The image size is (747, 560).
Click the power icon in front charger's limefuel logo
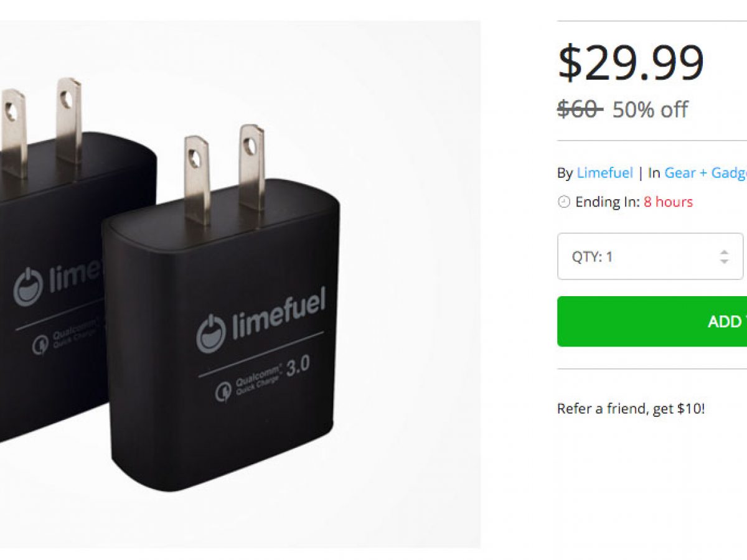[x=210, y=334]
